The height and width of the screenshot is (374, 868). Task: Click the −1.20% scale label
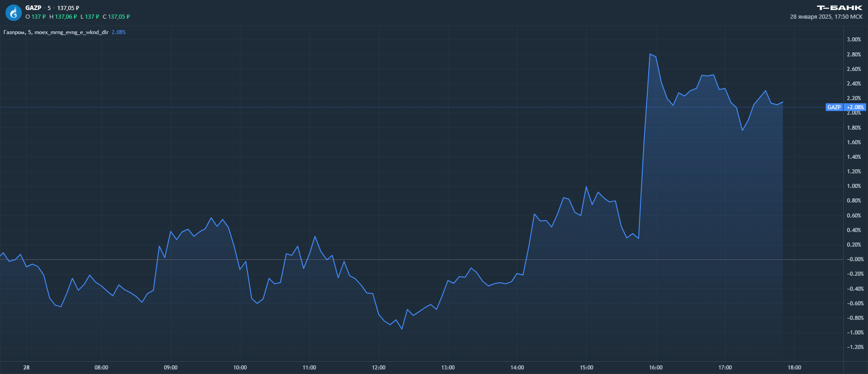click(x=854, y=347)
